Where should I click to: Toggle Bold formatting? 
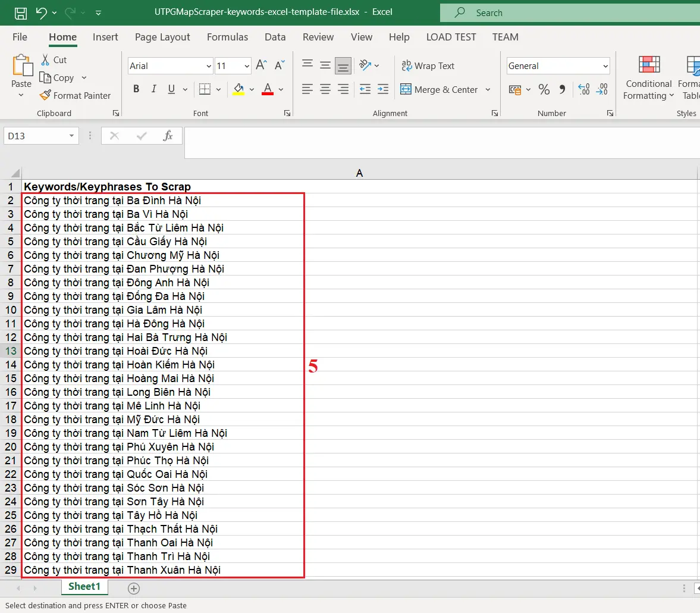pos(136,89)
